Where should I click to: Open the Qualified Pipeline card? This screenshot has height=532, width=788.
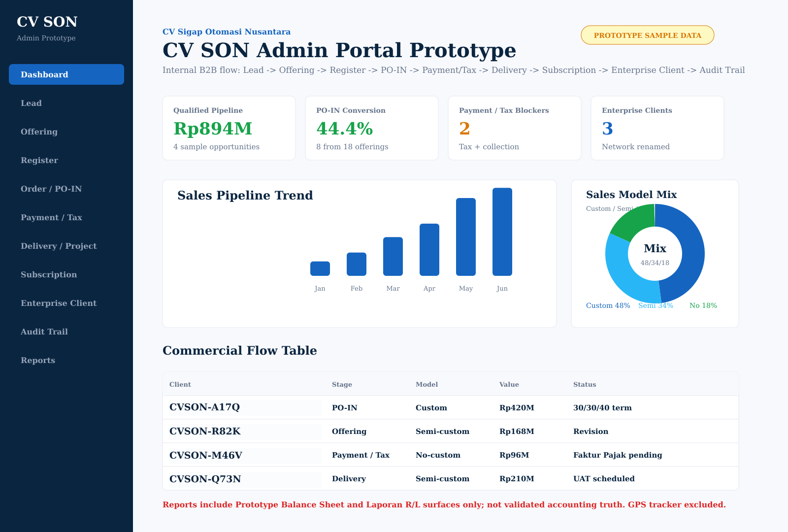(x=229, y=128)
